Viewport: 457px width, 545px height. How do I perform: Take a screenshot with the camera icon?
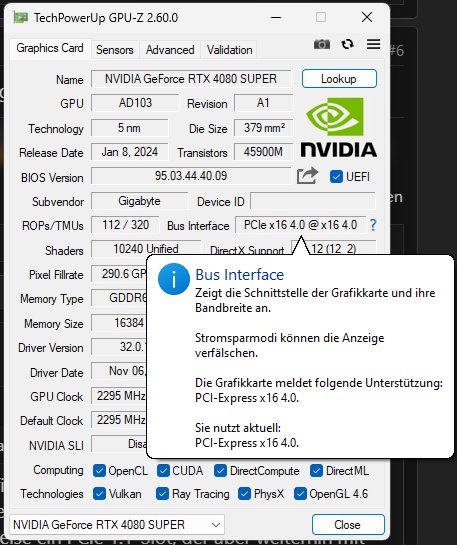322,44
